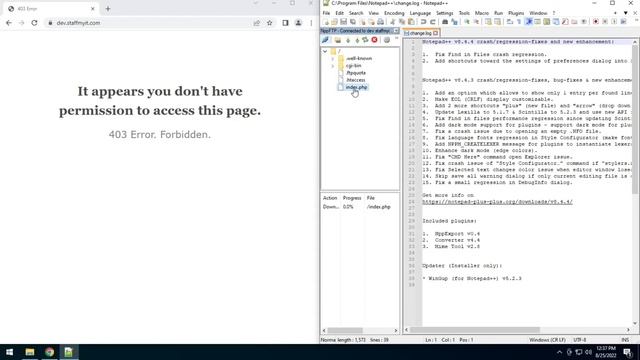Open Find with the binoculars icon

click(x=445, y=22)
